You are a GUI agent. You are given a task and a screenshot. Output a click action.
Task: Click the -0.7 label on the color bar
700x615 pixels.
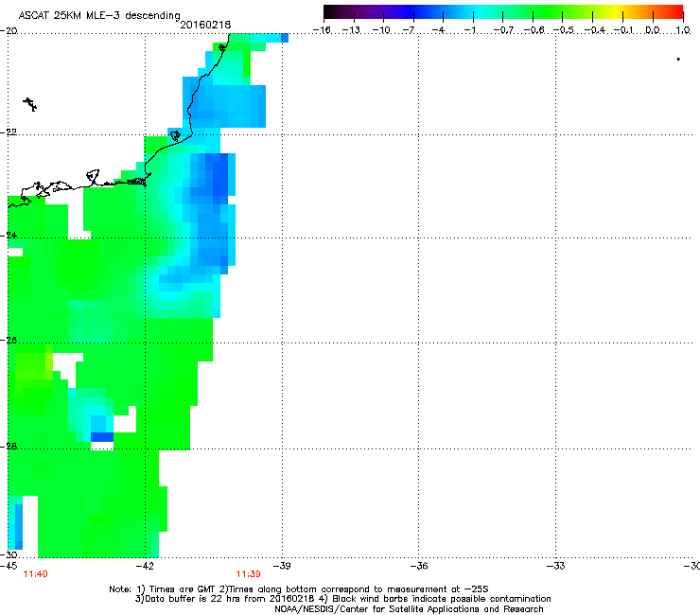point(503,30)
